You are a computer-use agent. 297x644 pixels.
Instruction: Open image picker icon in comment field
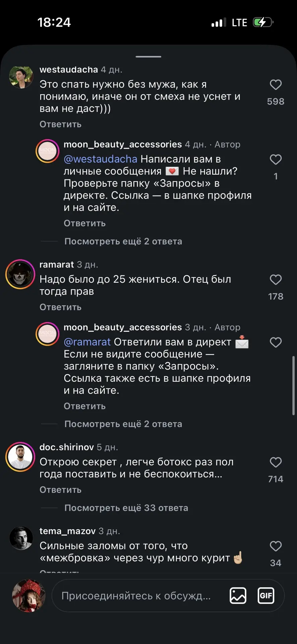coord(238,595)
